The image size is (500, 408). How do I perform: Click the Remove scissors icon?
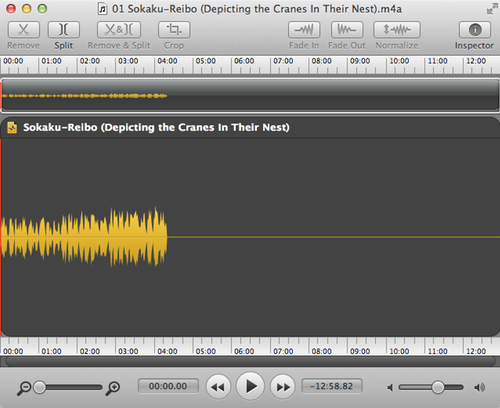tap(24, 30)
